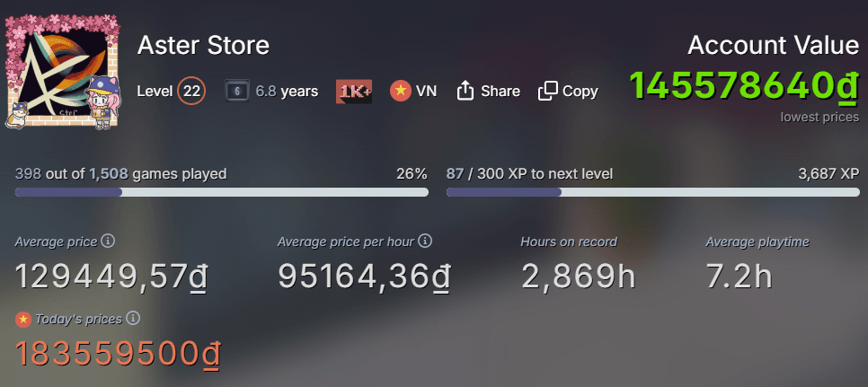Click the 3,687 XP total text
The height and width of the screenshot is (387, 868).
[828, 173]
